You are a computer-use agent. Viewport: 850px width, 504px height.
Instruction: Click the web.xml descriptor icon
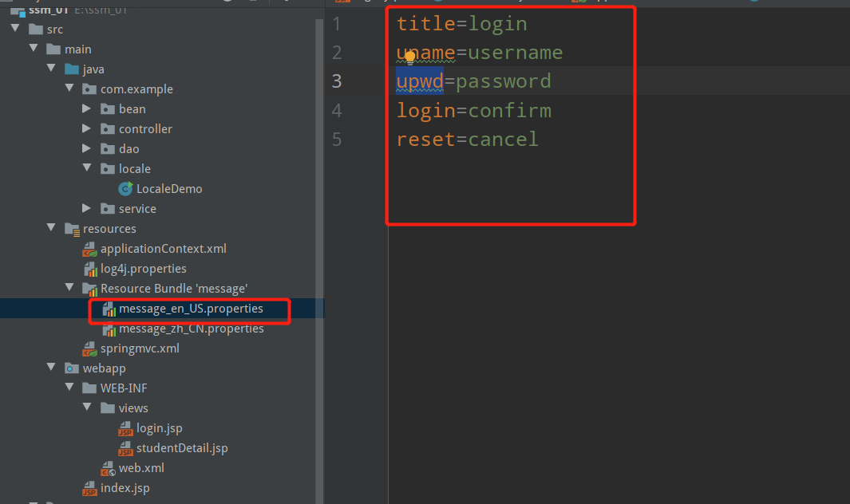108,469
